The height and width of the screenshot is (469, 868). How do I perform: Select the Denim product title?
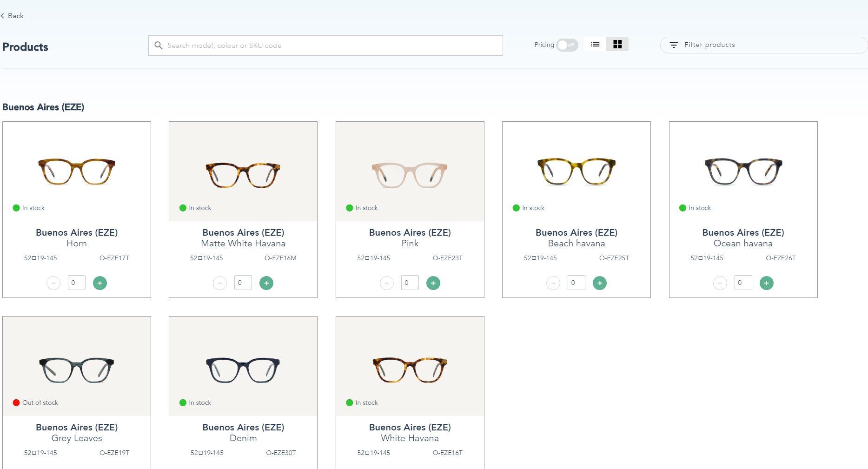[x=243, y=427]
